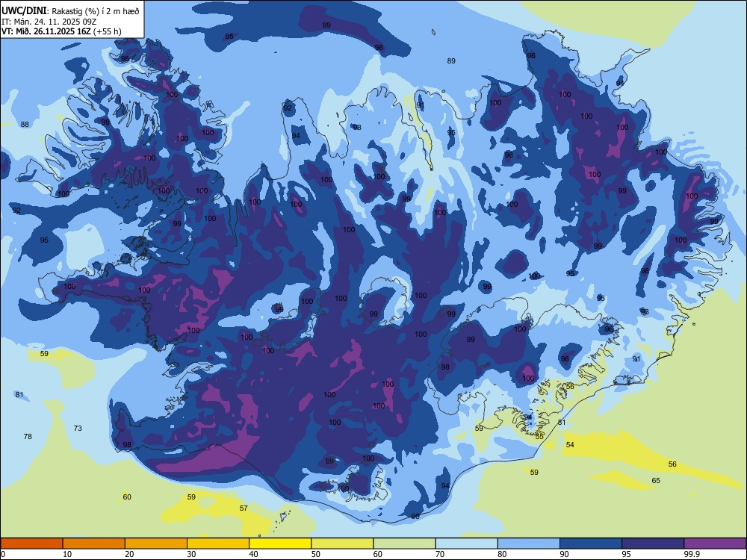
Task: Click the '54' humidity value on the map
Action: tap(570, 444)
